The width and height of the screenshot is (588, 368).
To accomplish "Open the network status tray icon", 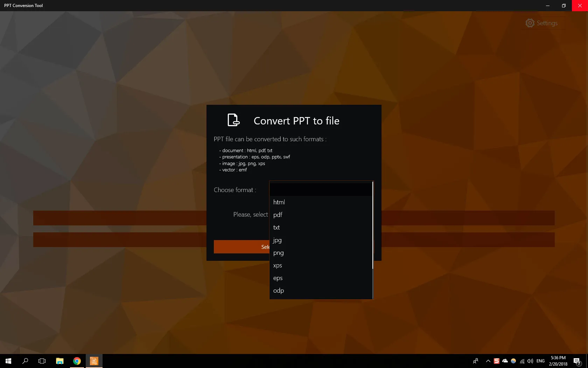I will pos(521,361).
